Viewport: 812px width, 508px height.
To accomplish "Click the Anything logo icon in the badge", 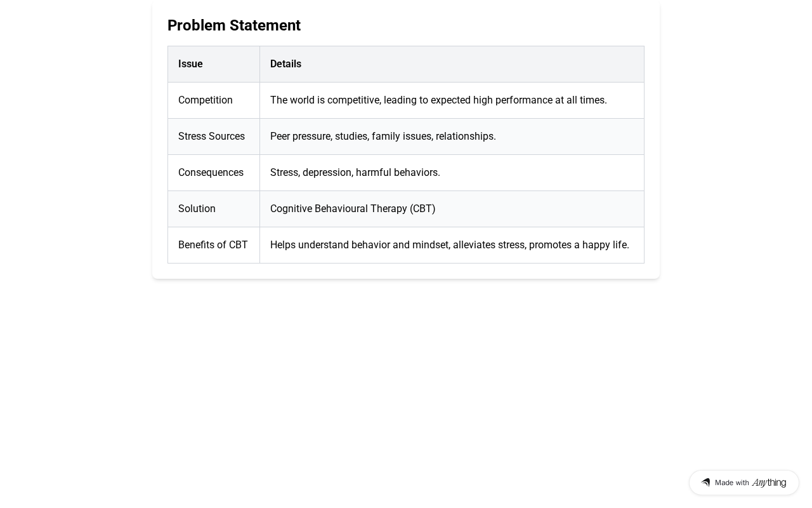I will click(705, 483).
